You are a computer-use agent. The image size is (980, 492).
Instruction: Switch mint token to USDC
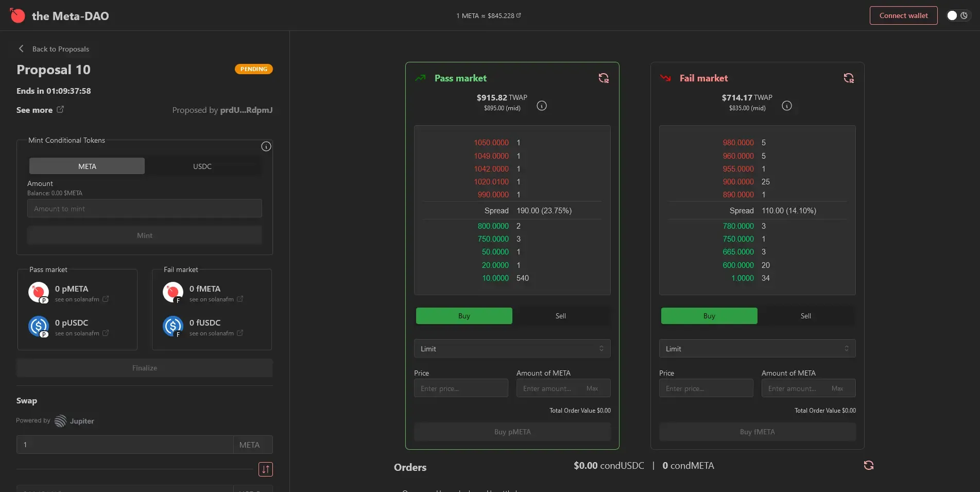tap(202, 166)
